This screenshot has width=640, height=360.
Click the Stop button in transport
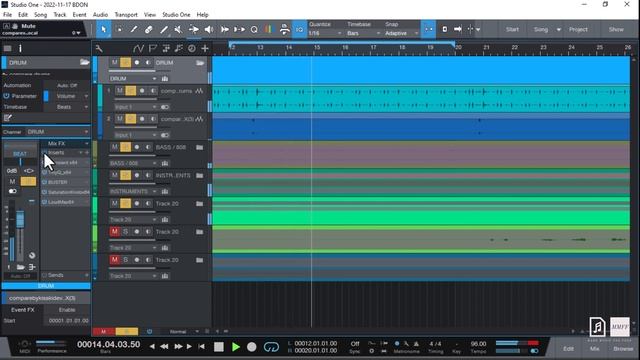click(219, 347)
